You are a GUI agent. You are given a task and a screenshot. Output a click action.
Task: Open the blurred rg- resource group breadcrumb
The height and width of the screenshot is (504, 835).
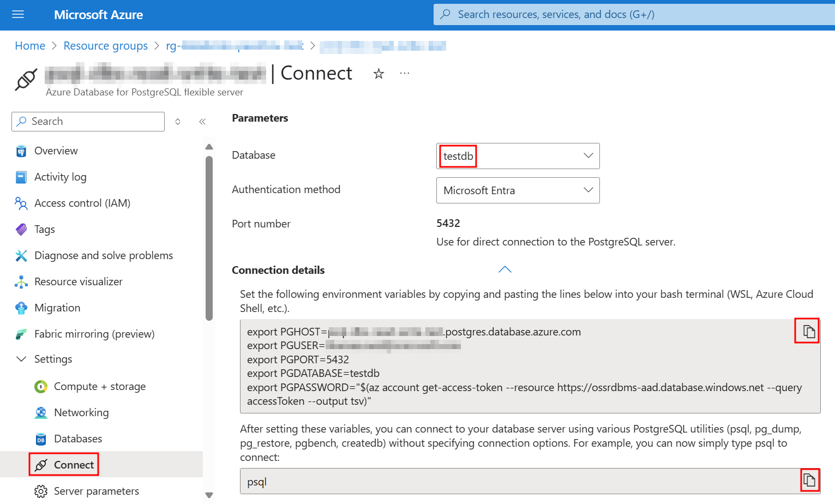point(235,46)
